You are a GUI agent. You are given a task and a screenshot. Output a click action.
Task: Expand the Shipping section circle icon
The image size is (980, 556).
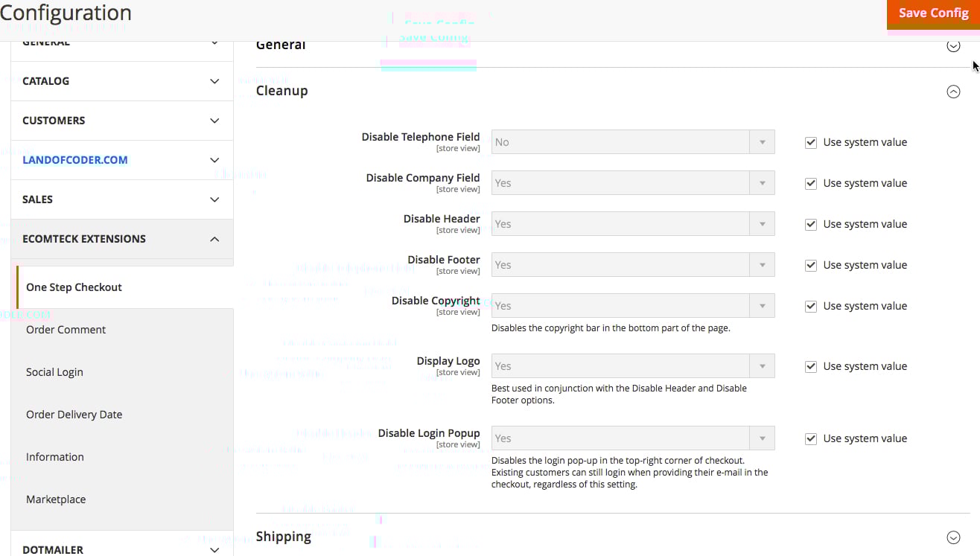pos(953,537)
